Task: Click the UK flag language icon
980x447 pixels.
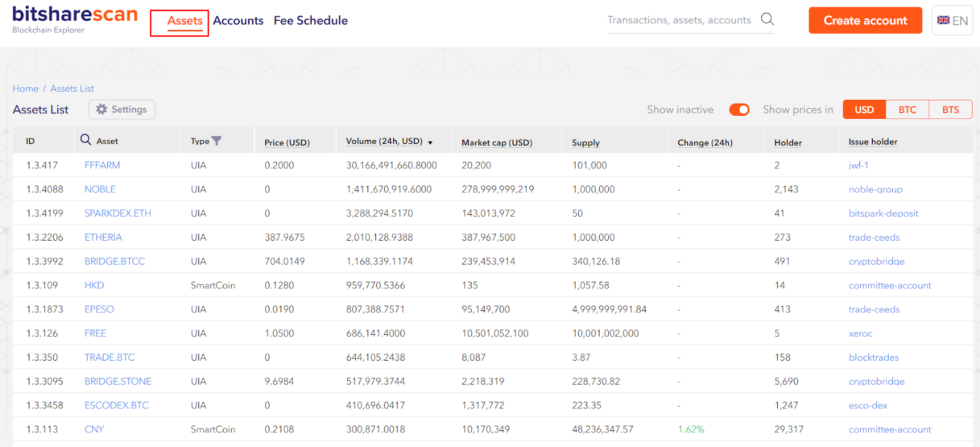Action: click(943, 20)
